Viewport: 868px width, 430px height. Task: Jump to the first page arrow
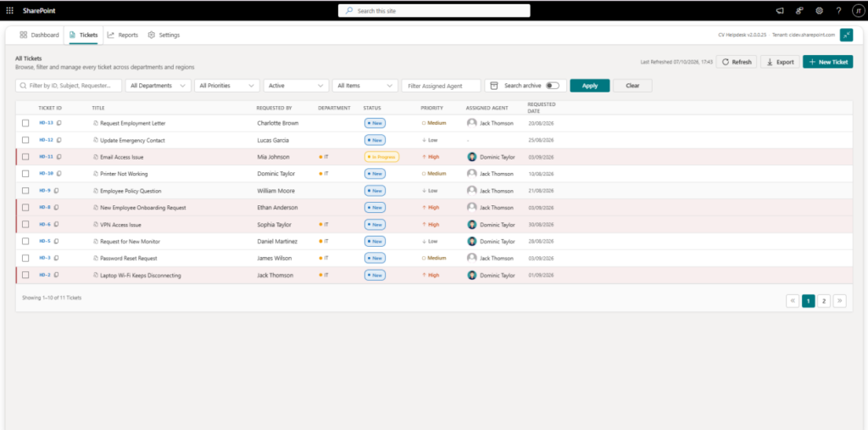pos(793,301)
